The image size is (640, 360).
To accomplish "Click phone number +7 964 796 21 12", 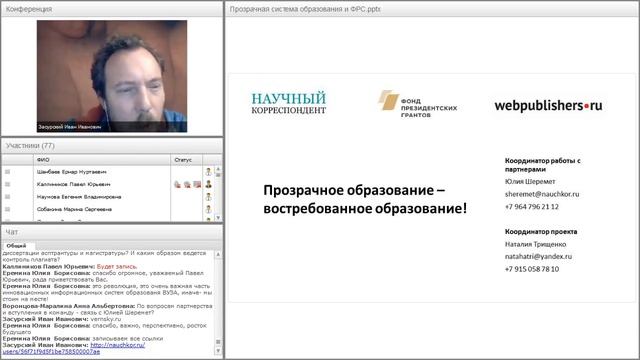I will tap(532, 207).
